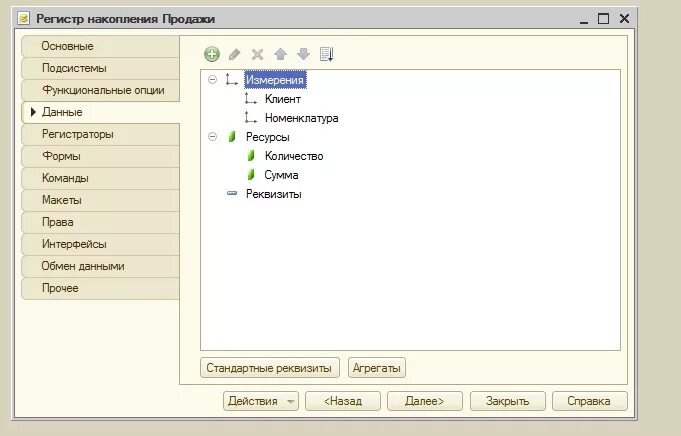Select the Измерения tree item
681x436 pixels.
(x=275, y=80)
